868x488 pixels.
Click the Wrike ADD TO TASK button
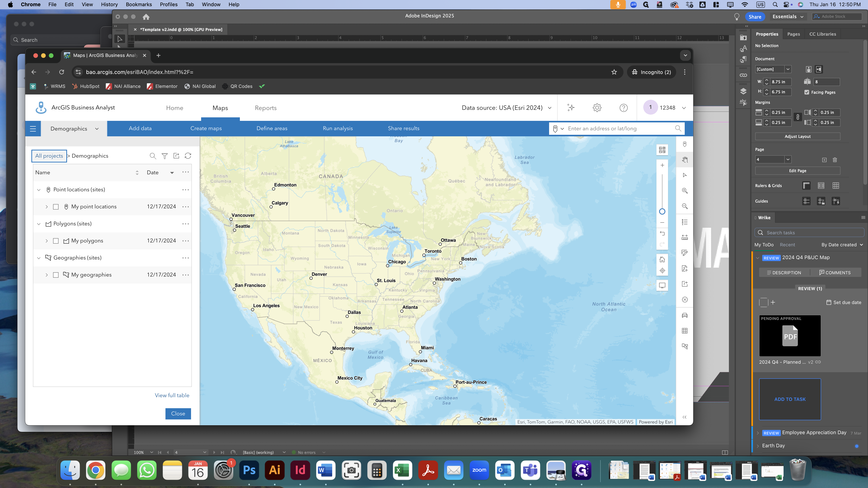tap(790, 399)
